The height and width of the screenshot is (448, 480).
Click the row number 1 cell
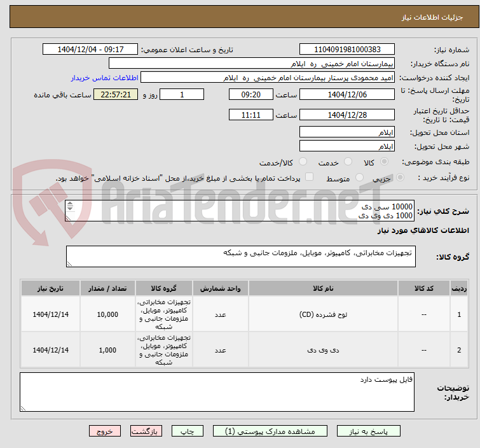pos(459,314)
